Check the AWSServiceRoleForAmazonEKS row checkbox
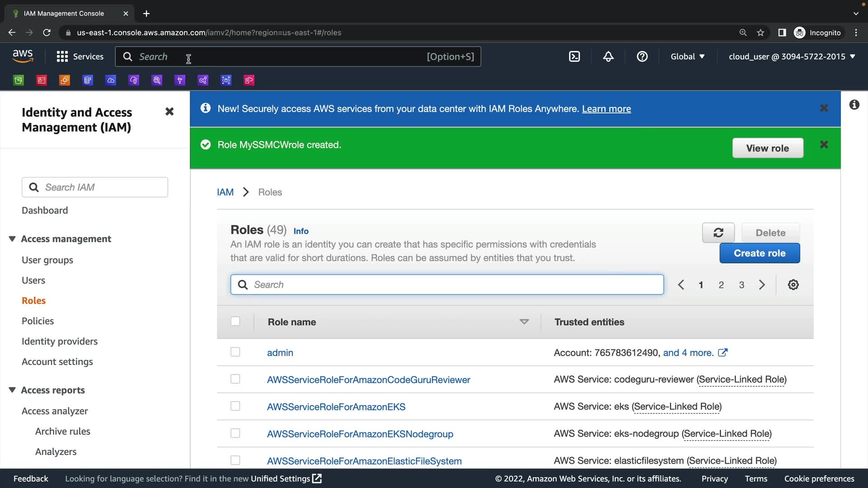Viewport: 868px width, 488px height. 235,406
